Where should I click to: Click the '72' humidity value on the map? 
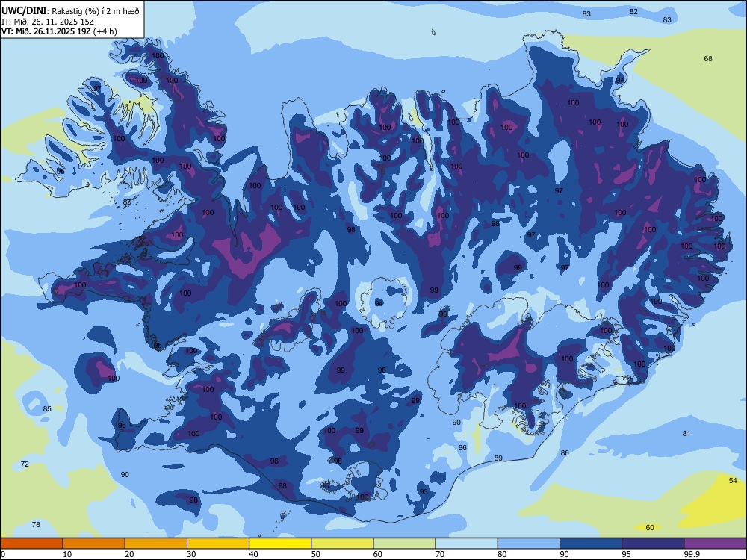point(25,464)
